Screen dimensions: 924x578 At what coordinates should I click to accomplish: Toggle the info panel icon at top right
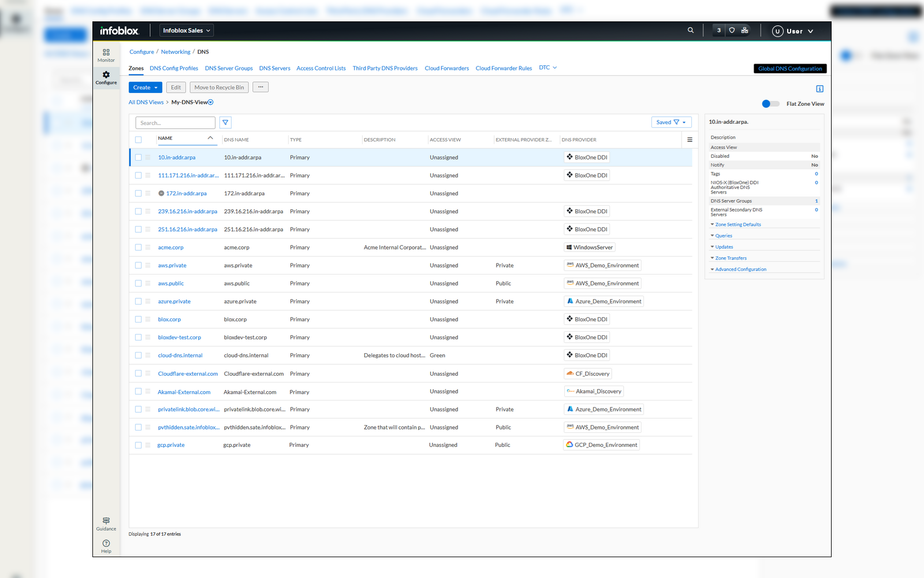tap(819, 89)
